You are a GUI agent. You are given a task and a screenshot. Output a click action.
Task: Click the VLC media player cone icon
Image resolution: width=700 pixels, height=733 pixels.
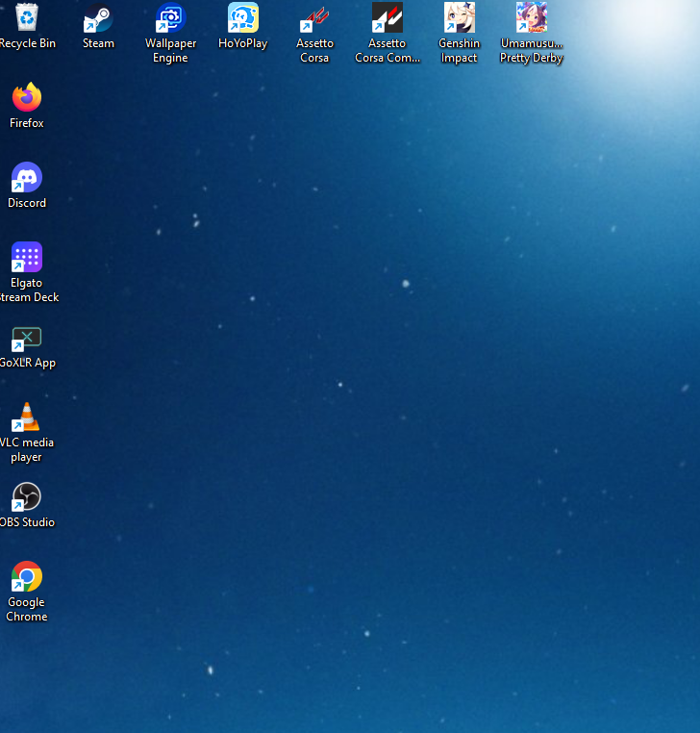27,417
